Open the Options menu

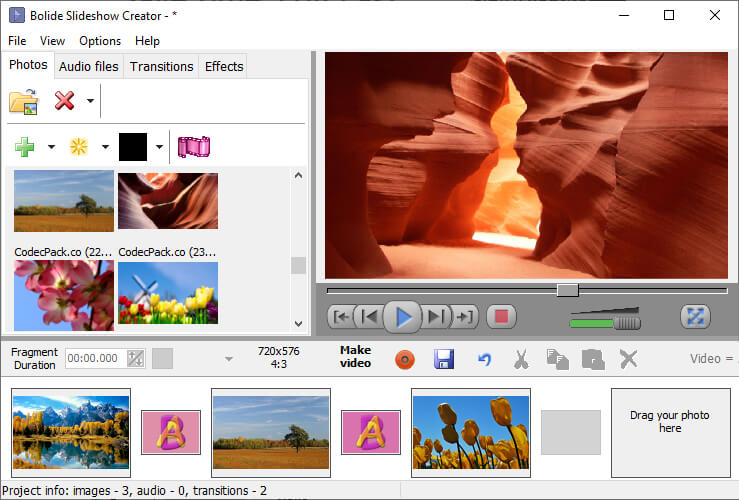[x=100, y=41]
